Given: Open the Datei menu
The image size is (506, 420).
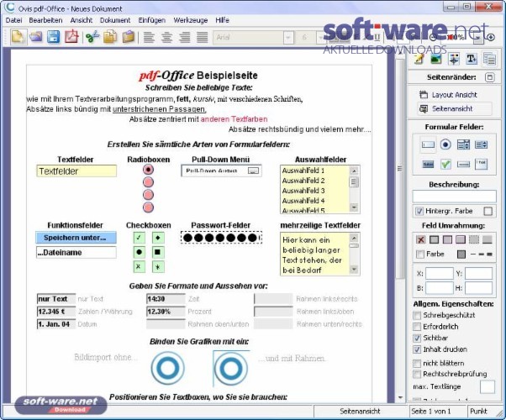Looking at the screenshot, I should point(14,20).
